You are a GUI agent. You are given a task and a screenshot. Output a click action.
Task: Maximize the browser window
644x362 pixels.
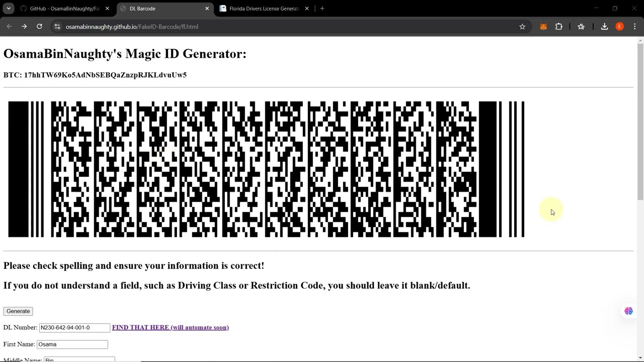(615, 9)
